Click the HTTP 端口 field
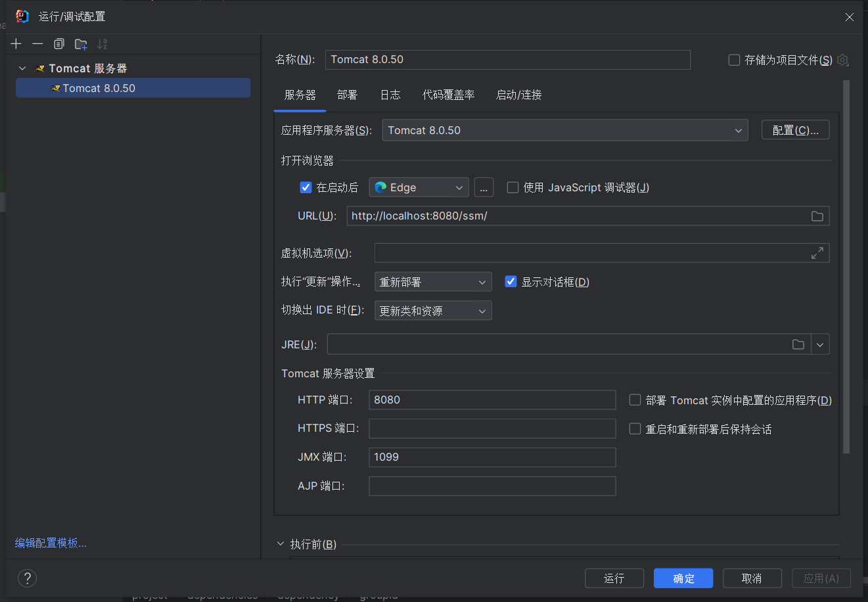Screen dimensions: 868x602 click(x=492, y=400)
